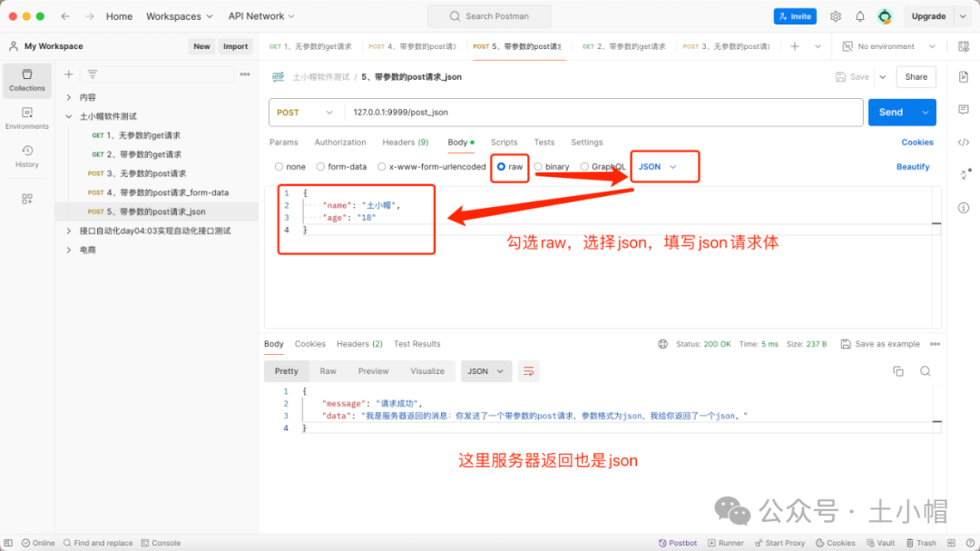Open the response JSON format dropdown
980x551 pixels.
click(x=486, y=371)
